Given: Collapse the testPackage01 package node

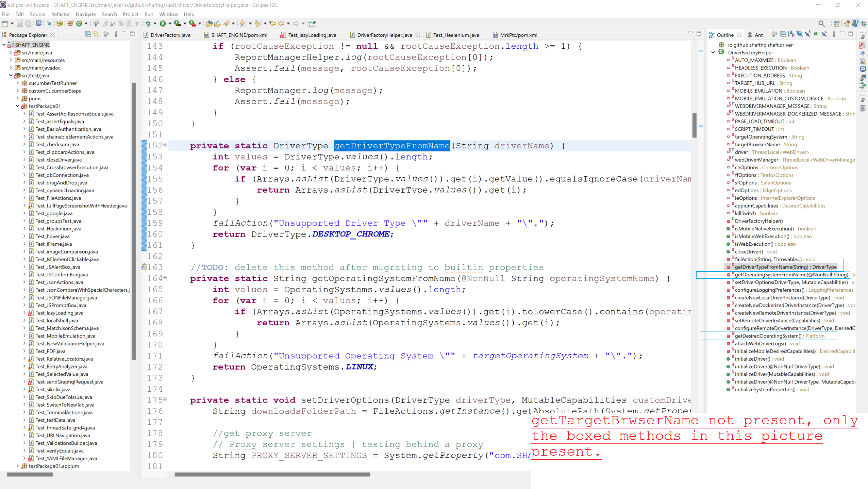Looking at the screenshot, I should (x=18, y=106).
